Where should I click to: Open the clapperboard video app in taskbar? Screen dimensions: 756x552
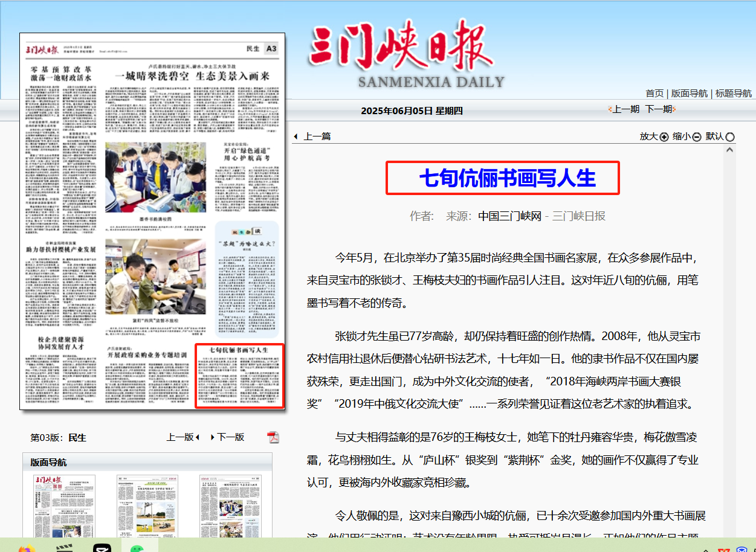coord(64,548)
